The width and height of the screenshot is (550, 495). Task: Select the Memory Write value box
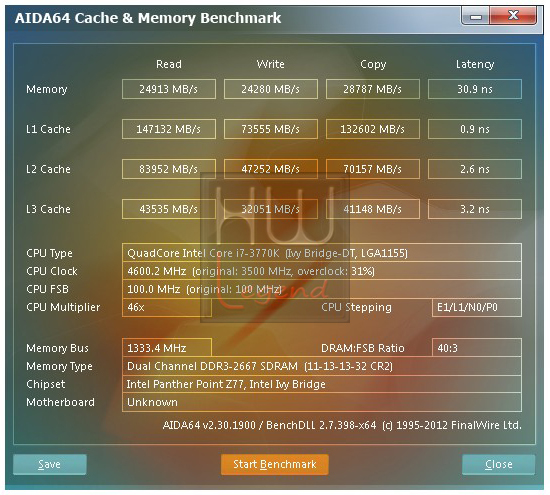click(x=271, y=89)
